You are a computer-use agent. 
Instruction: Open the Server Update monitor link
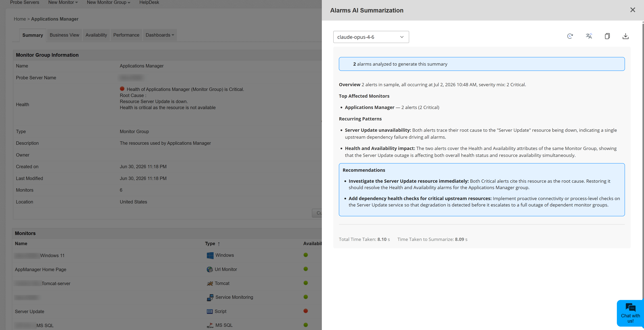(30, 312)
